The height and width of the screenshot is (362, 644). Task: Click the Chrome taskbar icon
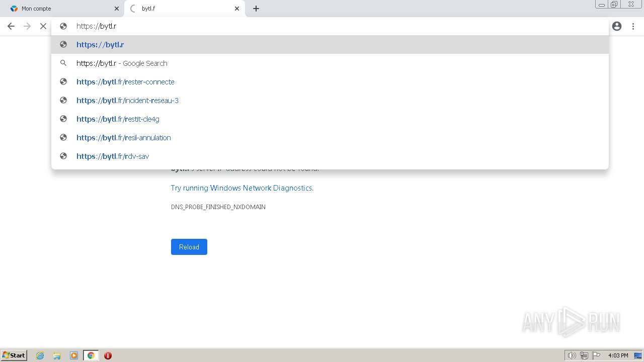pyautogui.click(x=91, y=355)
